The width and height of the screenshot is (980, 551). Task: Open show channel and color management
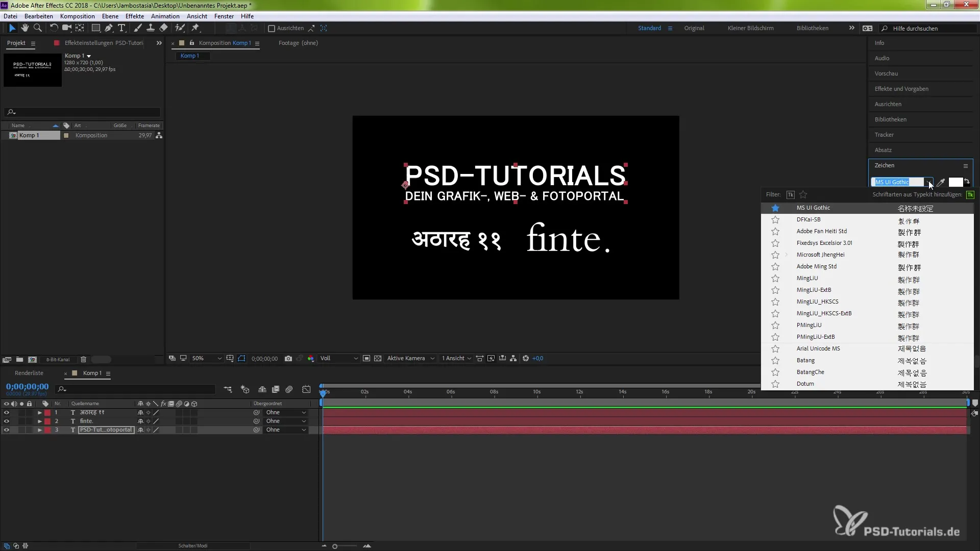coord(311,359)
